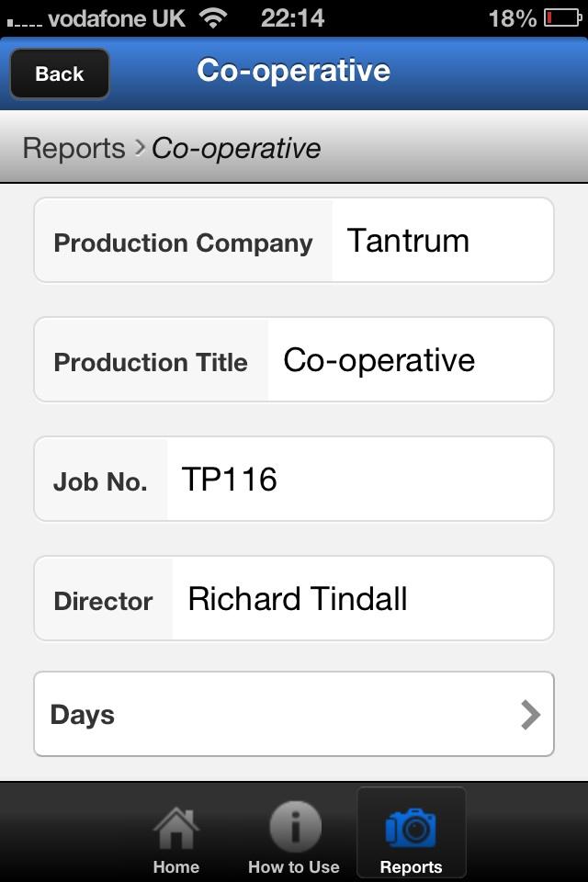Go back with the Back button
The width and height of the screenshot is (588, 882).
pyautogui.click(x=60, y=73)
